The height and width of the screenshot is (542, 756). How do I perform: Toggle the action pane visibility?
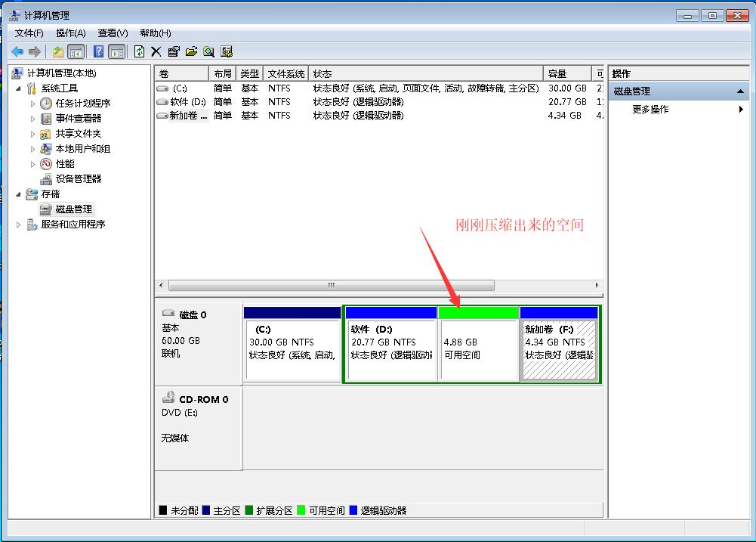(118, 51)
